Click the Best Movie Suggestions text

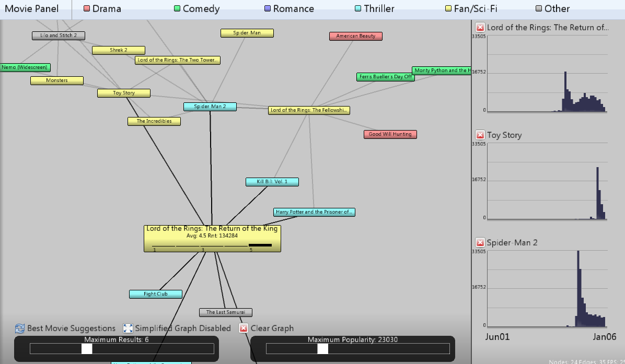[72, 328]
